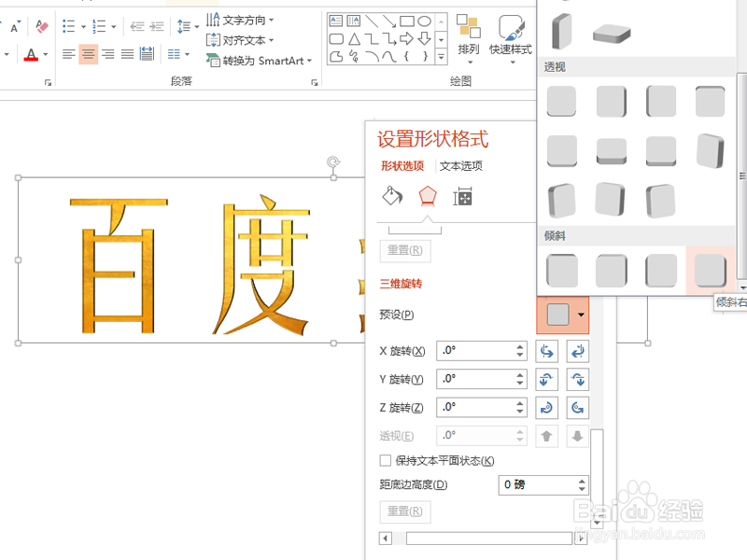
Task: Open the effects pentagon tab
Action: (x=428, y=196)
